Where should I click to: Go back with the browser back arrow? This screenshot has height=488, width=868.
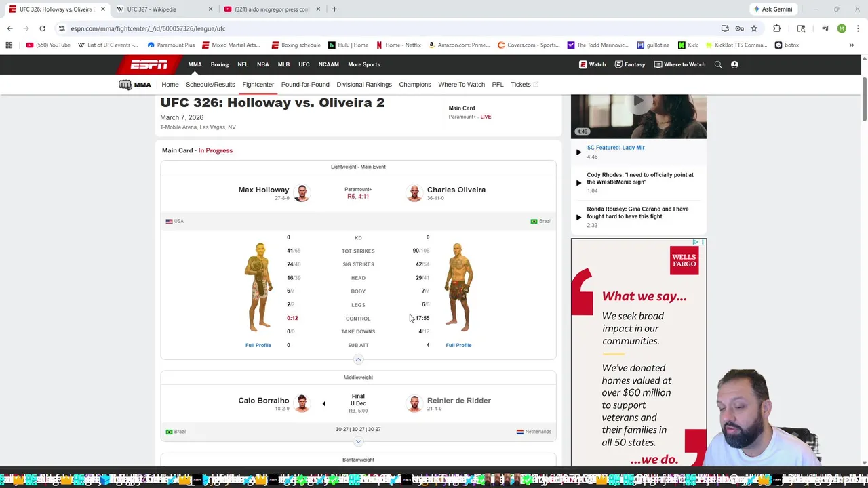[x=9, y=28]
